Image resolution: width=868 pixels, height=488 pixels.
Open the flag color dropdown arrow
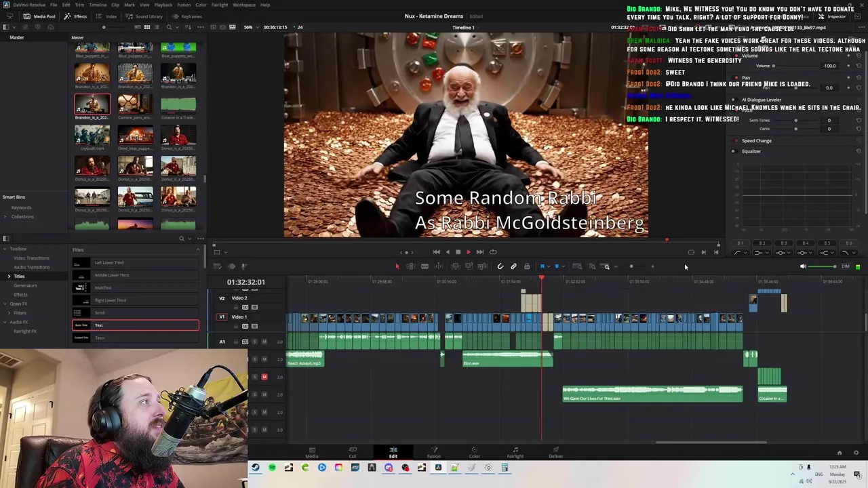point(548,266)
